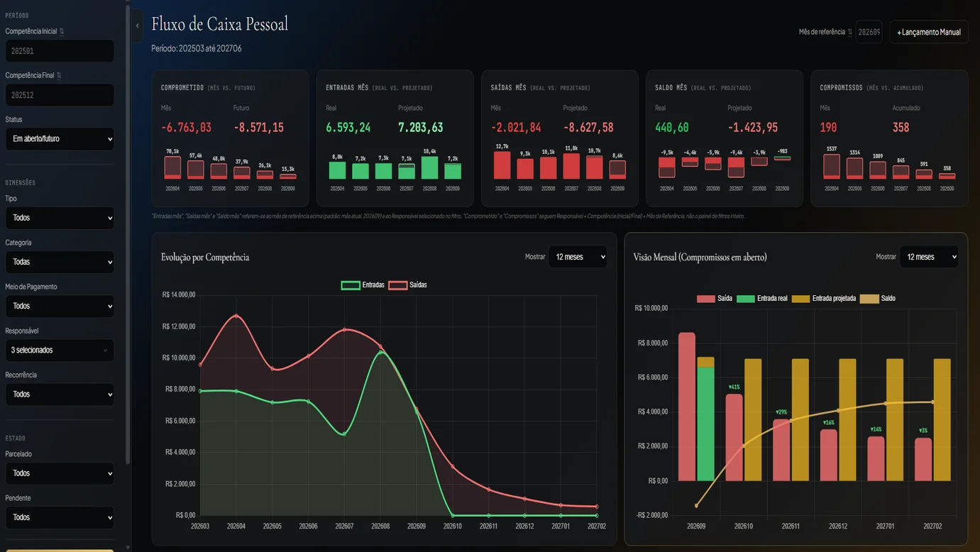Open the Meio de Pagamento dropdown

coord(60,306)
